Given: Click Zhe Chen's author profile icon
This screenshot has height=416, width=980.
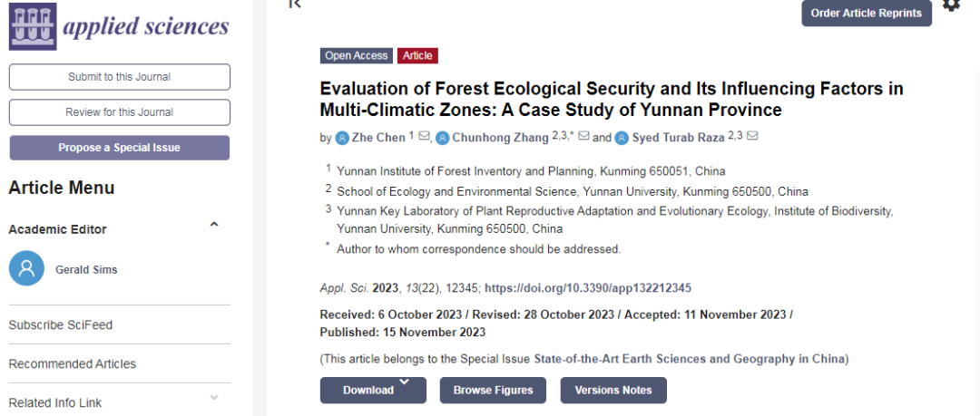Looking at the screenshot, I should coord(342,138).
